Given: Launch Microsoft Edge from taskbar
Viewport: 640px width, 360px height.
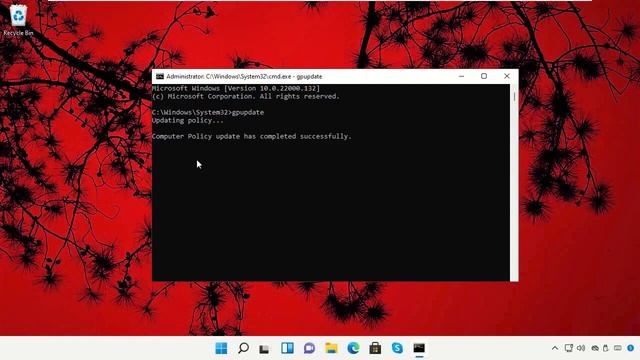Looking at the screenshot, I should [x=353, y=348].
